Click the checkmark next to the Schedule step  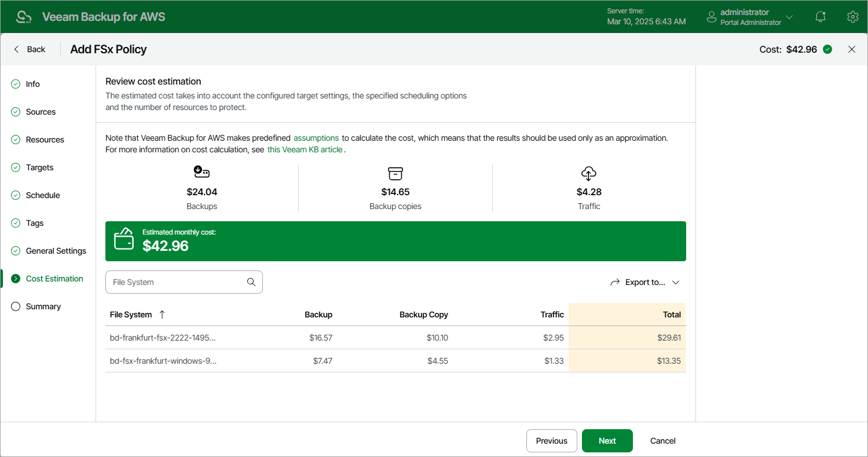15,195
